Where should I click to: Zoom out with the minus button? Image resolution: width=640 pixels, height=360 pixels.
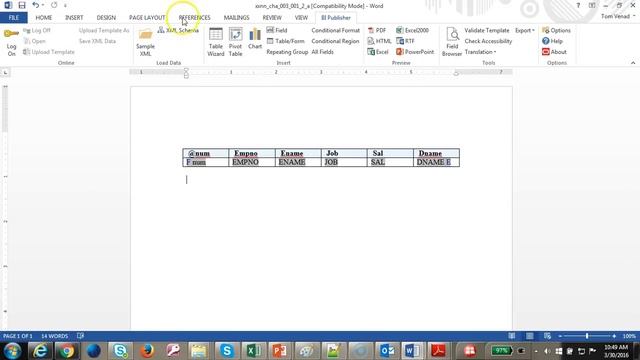click(560, 336)
